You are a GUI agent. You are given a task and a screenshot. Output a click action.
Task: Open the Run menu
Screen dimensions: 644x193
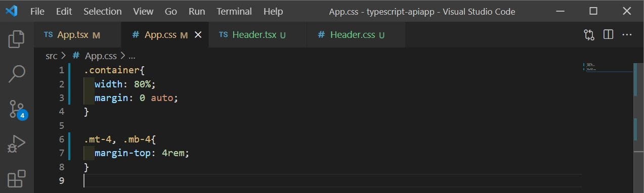197,11
